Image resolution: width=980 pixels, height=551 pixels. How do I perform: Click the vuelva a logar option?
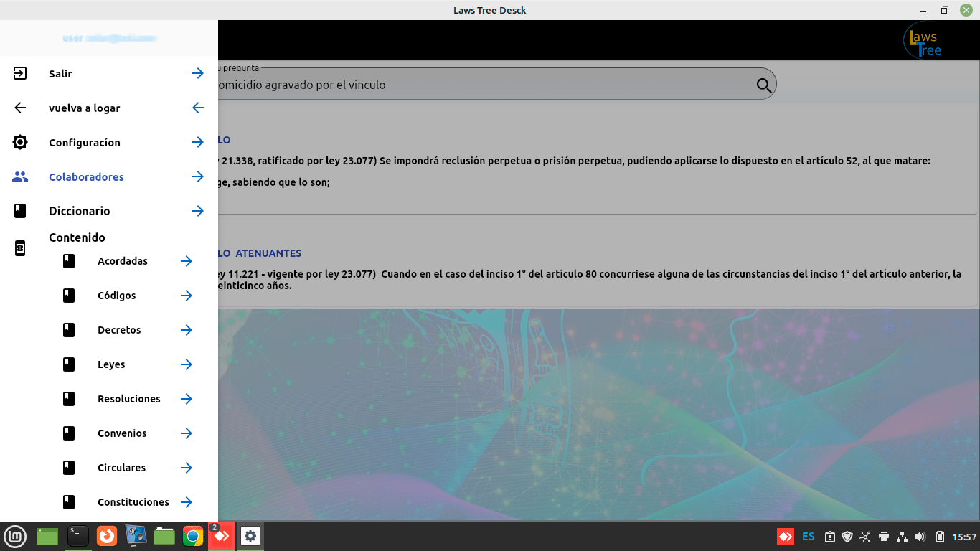tap(85, 108)
